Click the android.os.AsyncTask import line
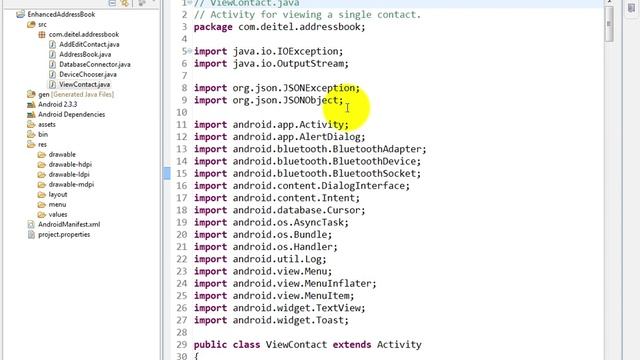The height and width of the screenshot is (360, 640). click(x=271, y=223)
